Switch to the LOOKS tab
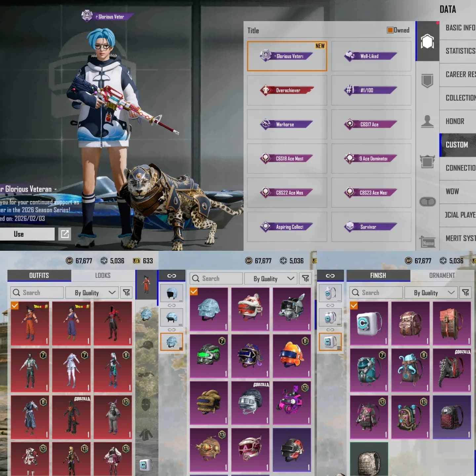 click(x=103, y=276)
